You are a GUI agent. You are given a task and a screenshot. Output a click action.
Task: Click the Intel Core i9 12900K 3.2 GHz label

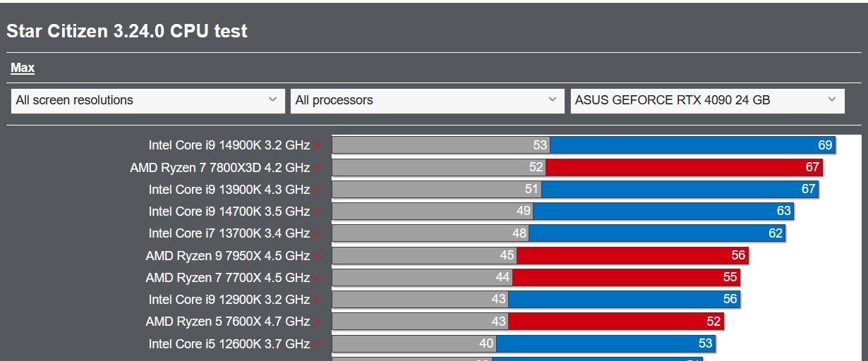click(x=229, y=300)
